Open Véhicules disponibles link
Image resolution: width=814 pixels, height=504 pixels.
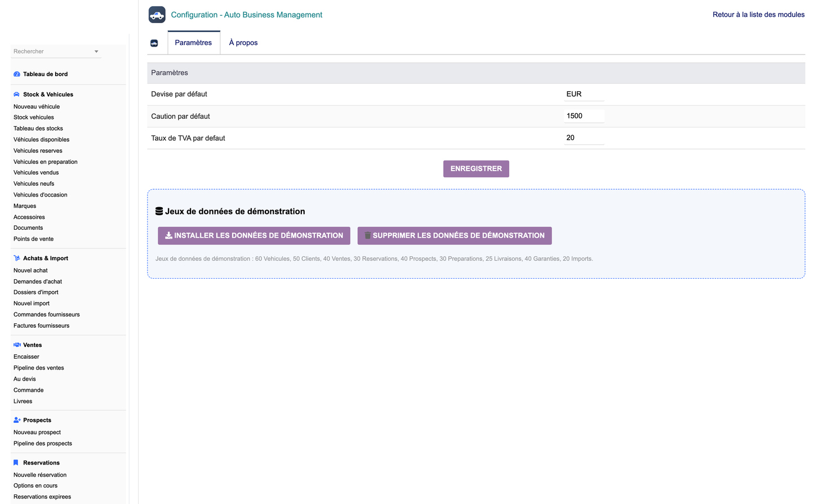pyautogui.click(x=42, y=140)
